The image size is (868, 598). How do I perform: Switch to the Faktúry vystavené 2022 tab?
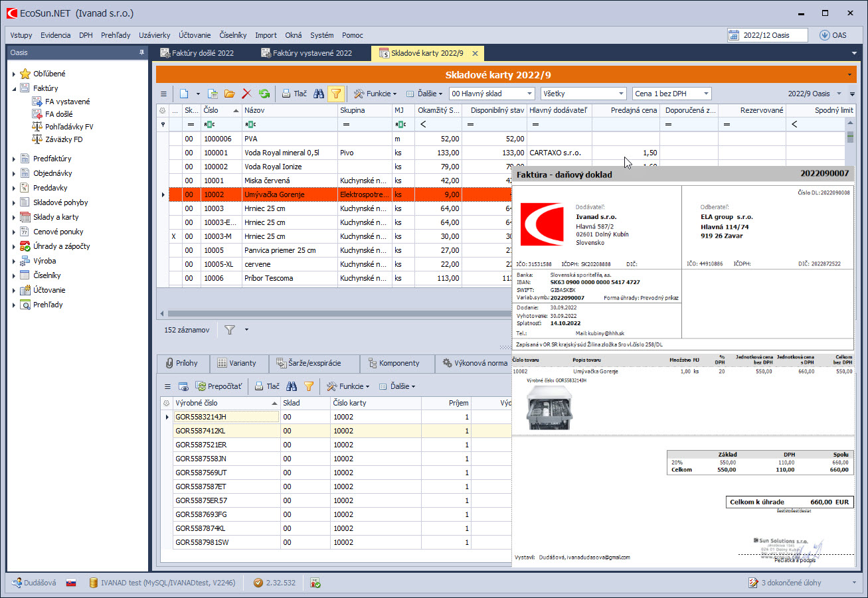pos(306,53)
